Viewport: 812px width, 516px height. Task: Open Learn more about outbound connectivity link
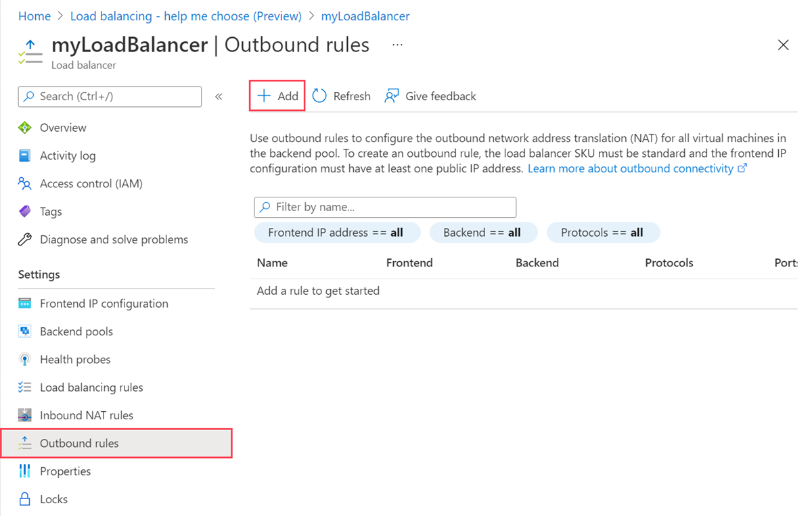tap(631, 168)
